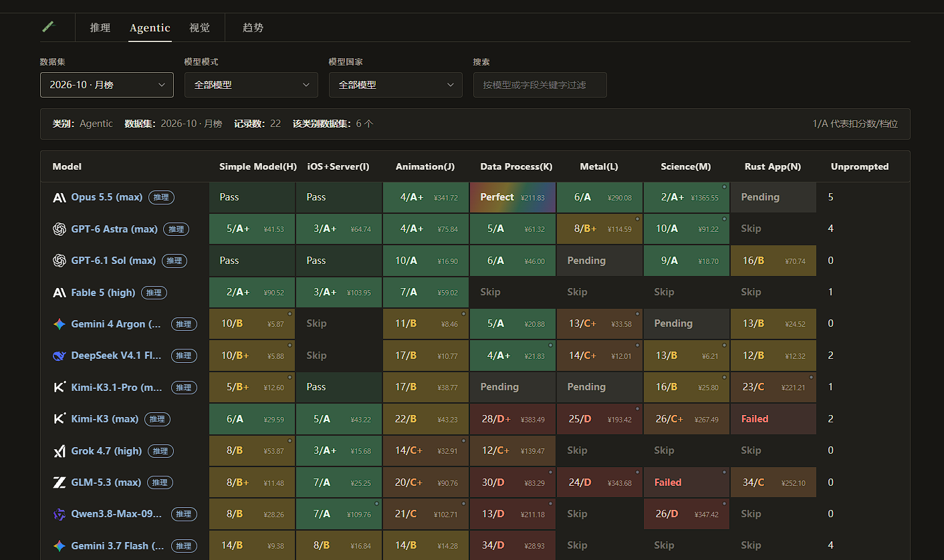Click the Failed cell in GLM-5.3 row
The image size is (944, 560).
[687, 482]
